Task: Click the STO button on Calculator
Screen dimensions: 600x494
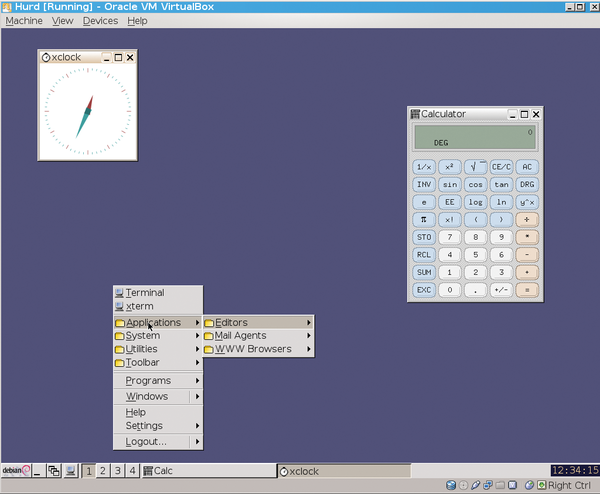Action: 424,237
